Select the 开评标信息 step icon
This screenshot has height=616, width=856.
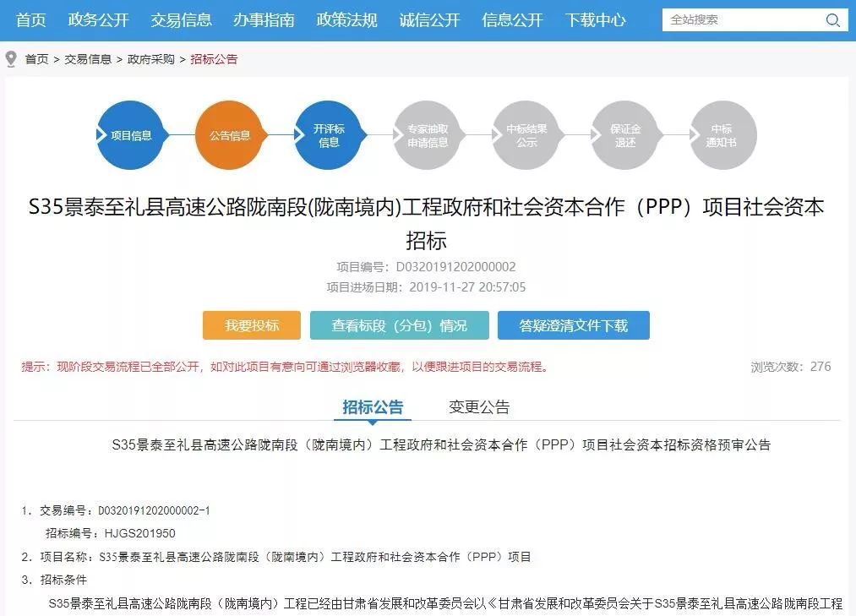click(329, 134)
